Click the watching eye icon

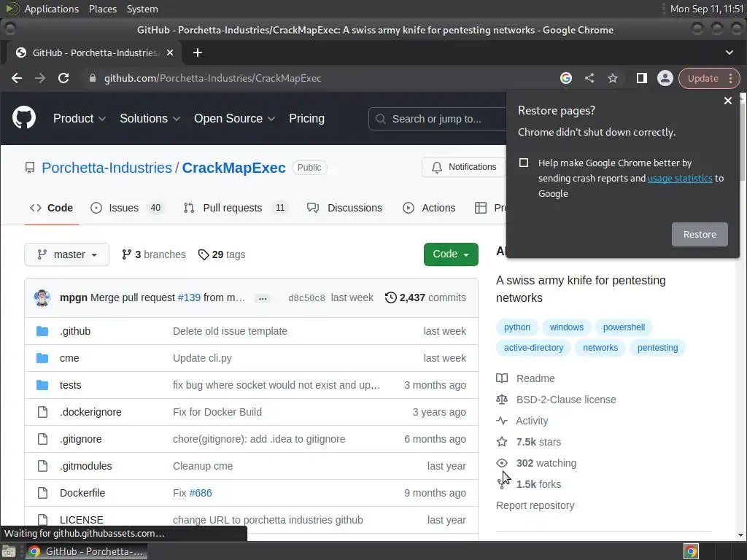(502, 463)
